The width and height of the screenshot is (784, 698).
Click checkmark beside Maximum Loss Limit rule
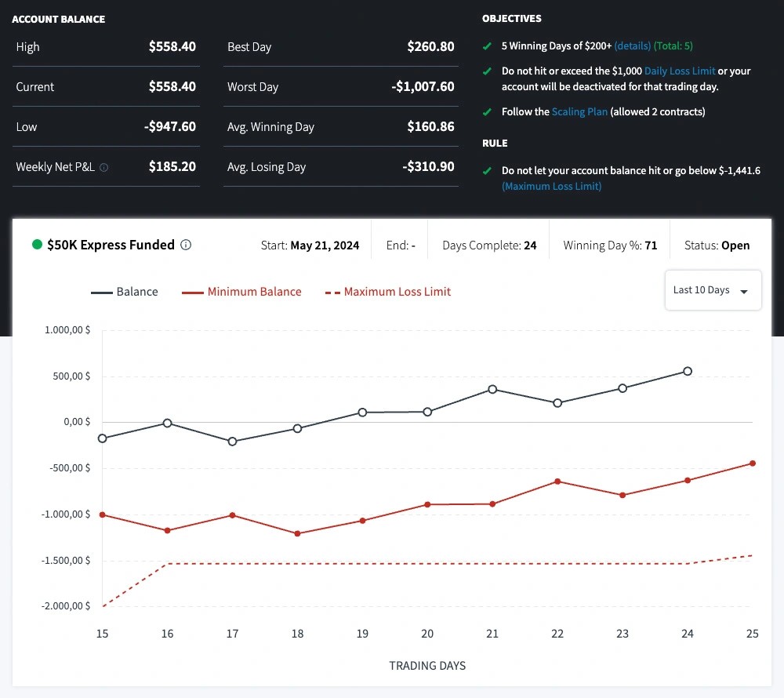coord(488,170)
